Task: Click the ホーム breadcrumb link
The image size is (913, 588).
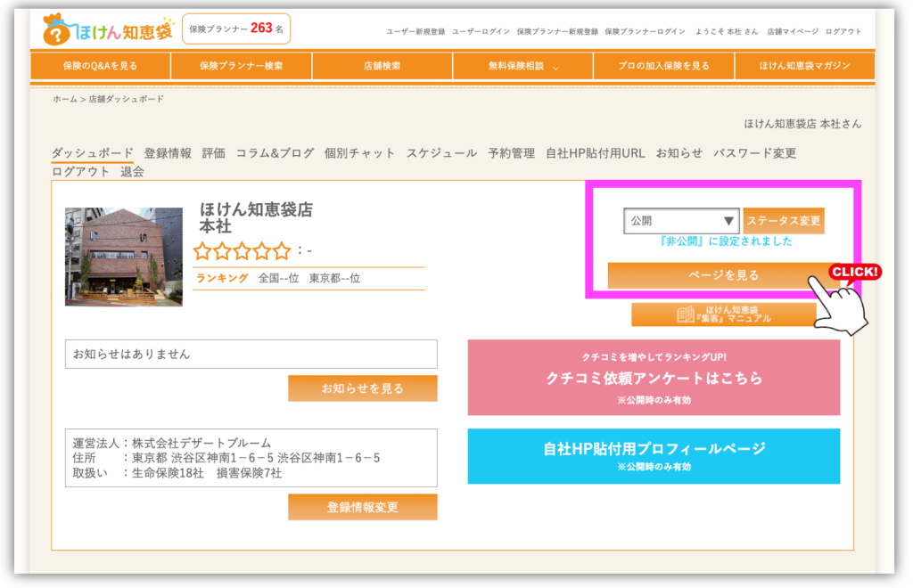Action: click(x=64, y=99)
